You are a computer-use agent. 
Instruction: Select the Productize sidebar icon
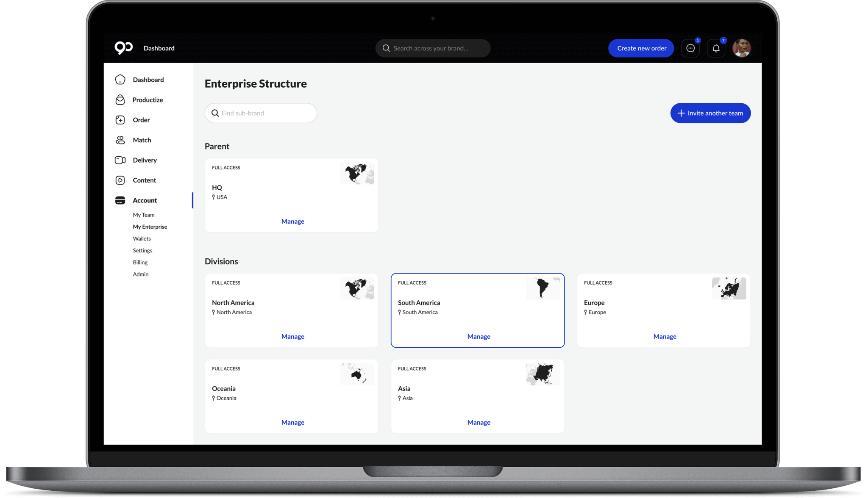[x=120, y=100]
